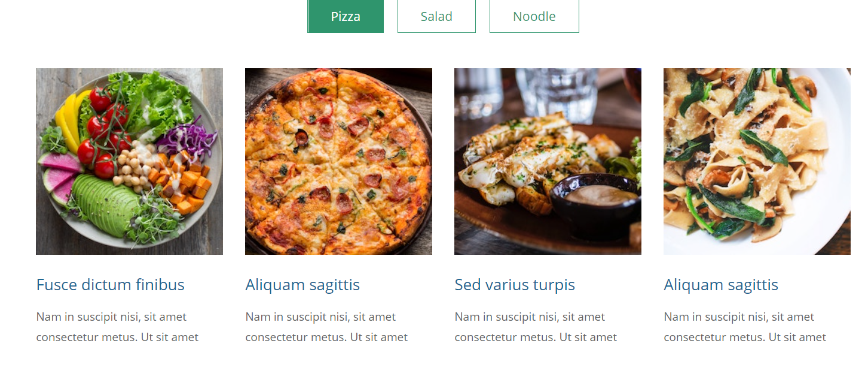The height and width of the screenshot is (365, 868).
Task: Follow the Sed varius turpis heading
Action: 515,285
